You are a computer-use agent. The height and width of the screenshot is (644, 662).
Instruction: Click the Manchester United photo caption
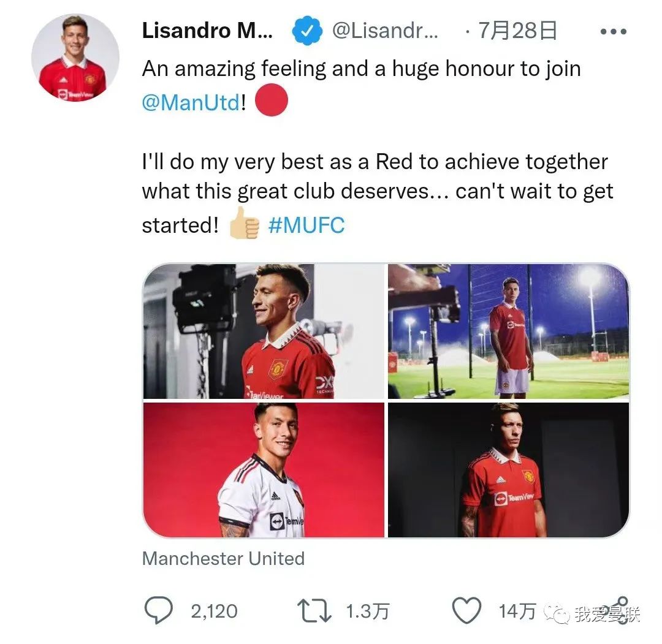[x=223, y=559]
